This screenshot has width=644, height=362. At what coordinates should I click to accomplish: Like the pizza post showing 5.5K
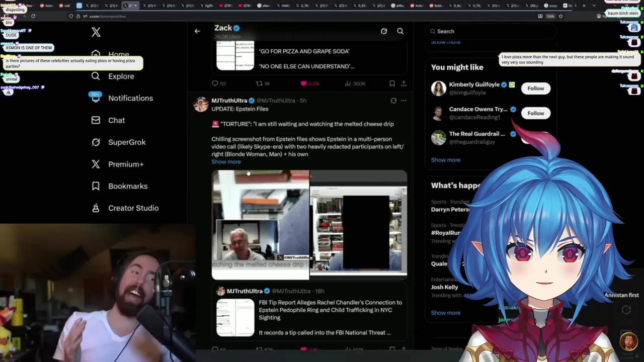point(303,83)
